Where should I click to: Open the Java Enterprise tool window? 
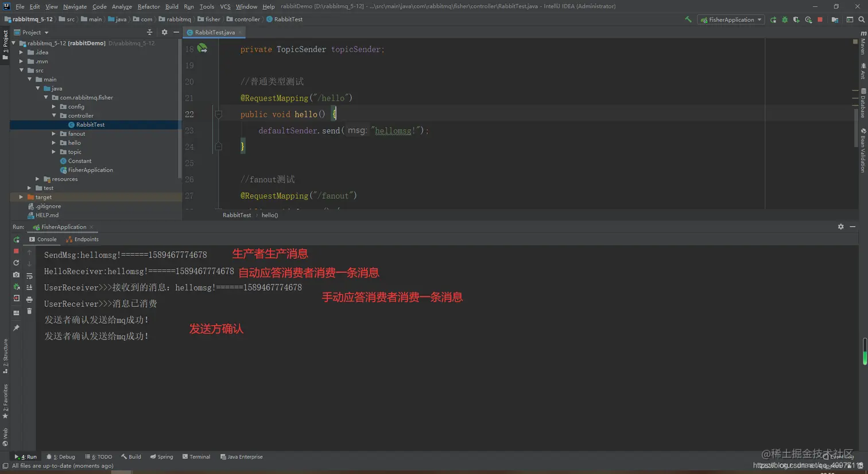242,457
